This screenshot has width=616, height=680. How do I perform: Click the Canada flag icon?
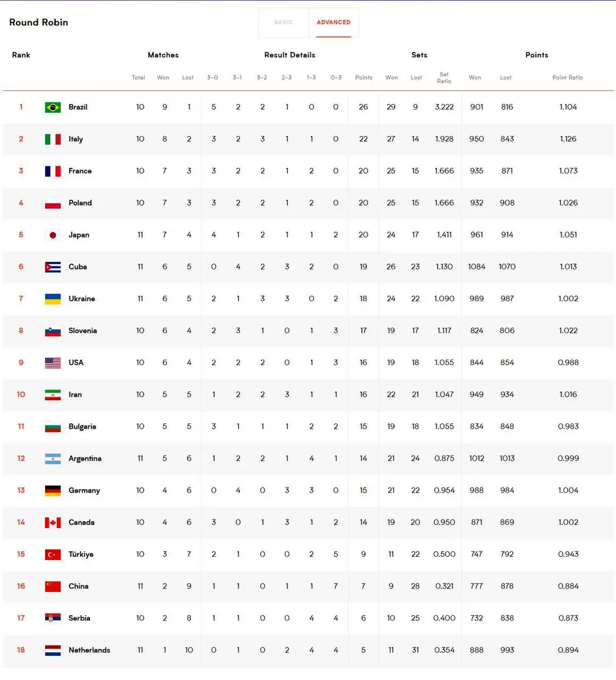coord(53,522)
